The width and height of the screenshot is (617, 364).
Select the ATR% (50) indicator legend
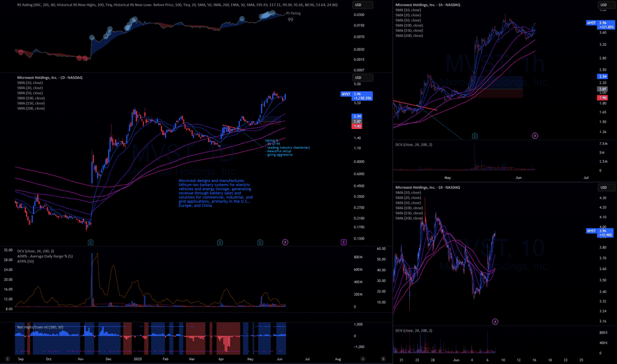pyautogui.click(x=25, y=261)
